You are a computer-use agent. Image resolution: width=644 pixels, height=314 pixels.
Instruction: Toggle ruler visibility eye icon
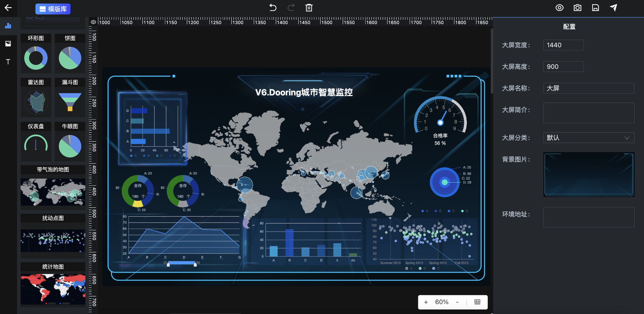93,22
